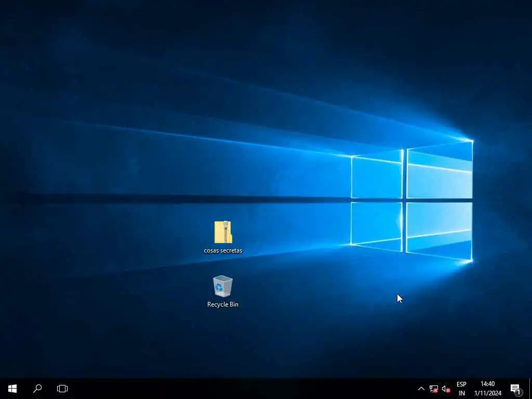Select the Recycle Bin desktop icon
The image size is (532, 399).
[x=222, y=286]
